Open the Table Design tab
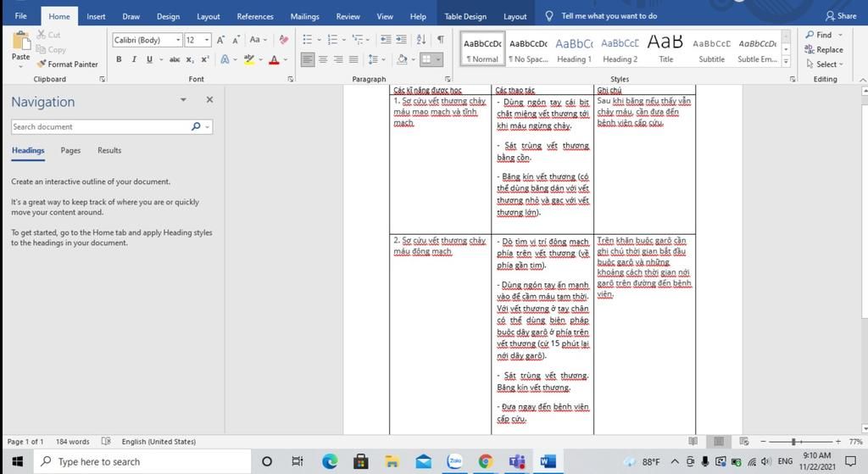Screen dimensions: 868x474 (465, 16)
